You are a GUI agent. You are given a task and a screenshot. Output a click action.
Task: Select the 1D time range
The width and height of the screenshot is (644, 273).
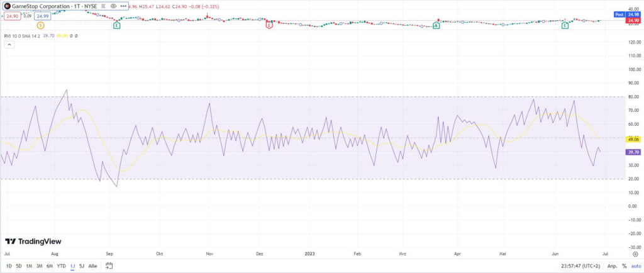click(9, 266)
